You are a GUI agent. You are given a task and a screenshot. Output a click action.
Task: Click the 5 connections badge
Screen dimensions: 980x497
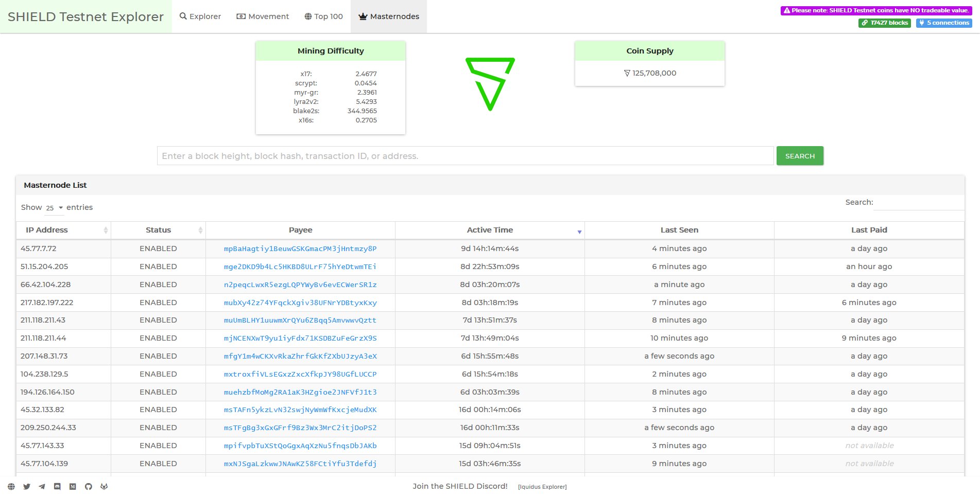944,23
